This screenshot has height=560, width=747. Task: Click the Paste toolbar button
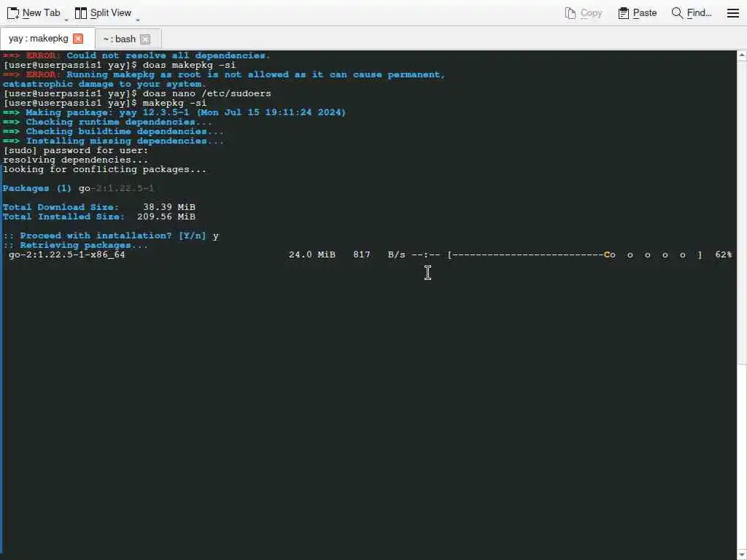click(637, 13)
